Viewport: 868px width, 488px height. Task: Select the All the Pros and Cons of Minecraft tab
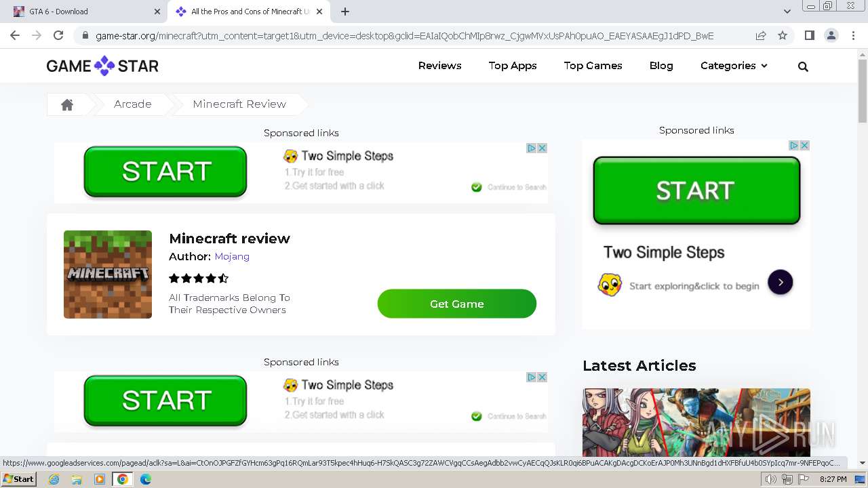(249, 12)
